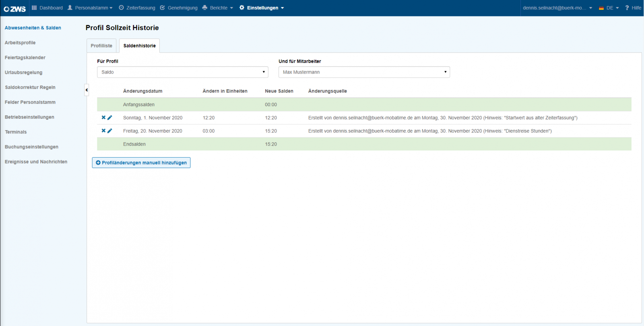Expand the Berichte menu
The image size is (644, 326).
pyautogui.click(x=218, y=8)
